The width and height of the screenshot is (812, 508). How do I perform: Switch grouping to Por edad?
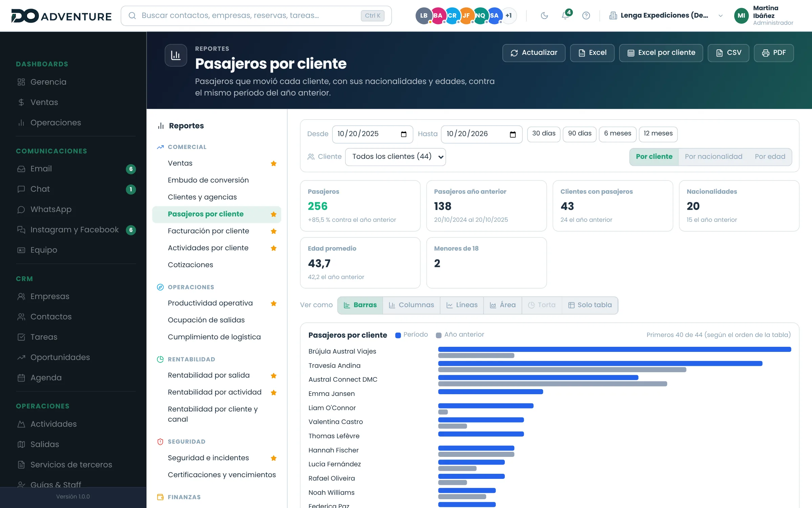[x=770, y=157]
